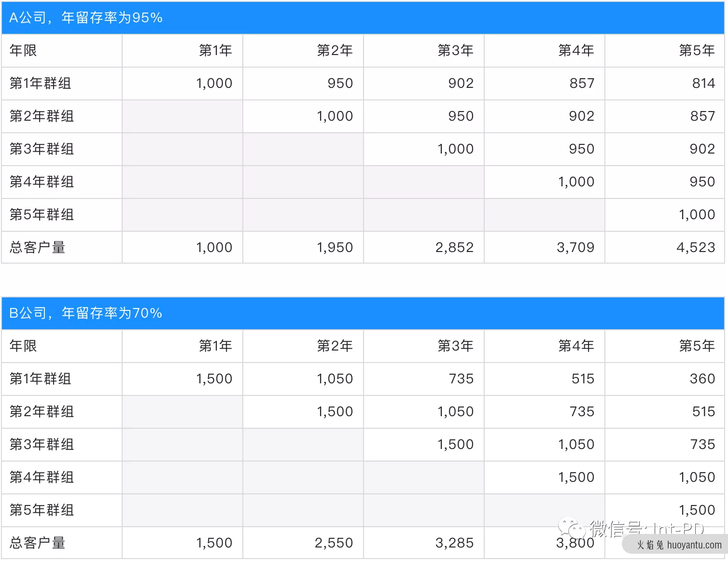This screenshot has height=561, width=728.
Task: Click '735' in B公司 第3年群组 row
Action: (x=702, y=445)
